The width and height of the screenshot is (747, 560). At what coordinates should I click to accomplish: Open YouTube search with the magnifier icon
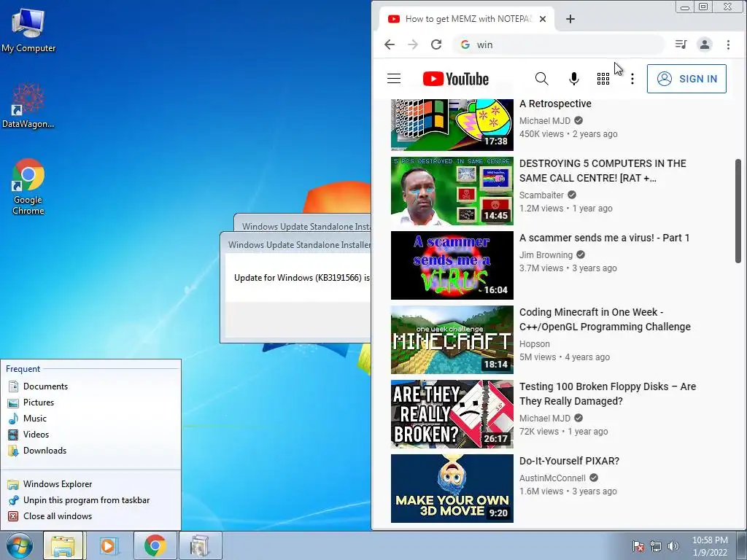[x=542, y=79]
